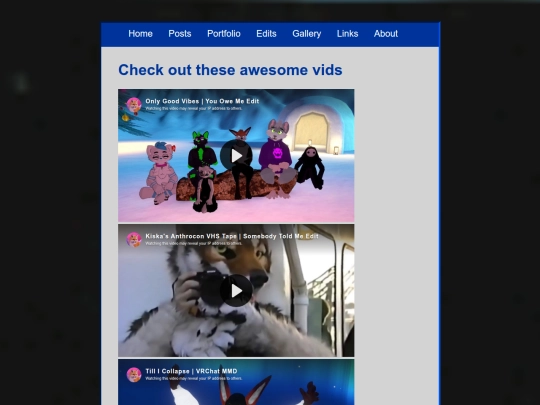Open the Portfolio menu item
Screen dimensions: 540x405
point(224,34)
